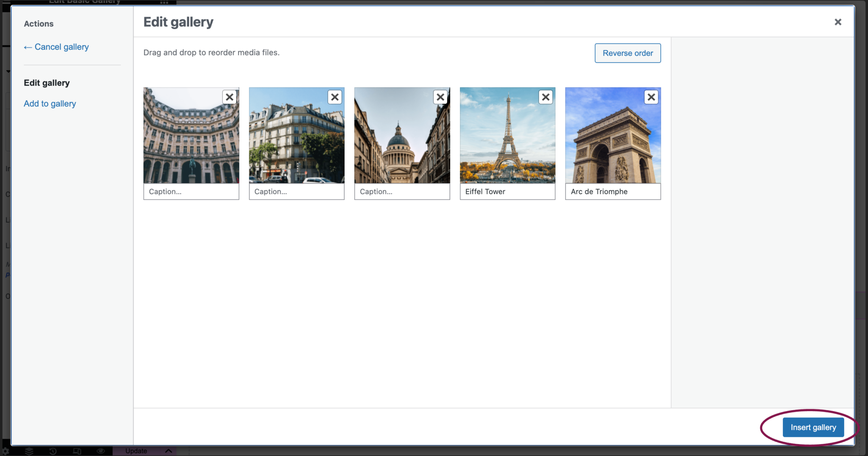Click the Arc de Triomphe caption field
Screen dimensions: 868x456
click(613, 192)
